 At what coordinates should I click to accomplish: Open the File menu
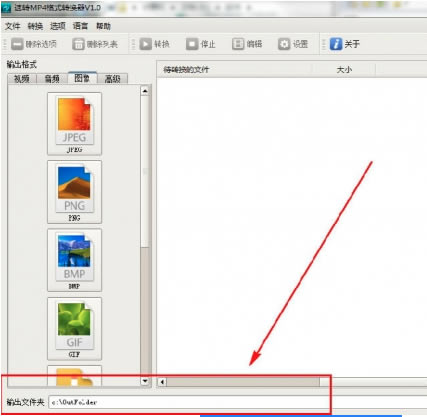click(13, 26)
